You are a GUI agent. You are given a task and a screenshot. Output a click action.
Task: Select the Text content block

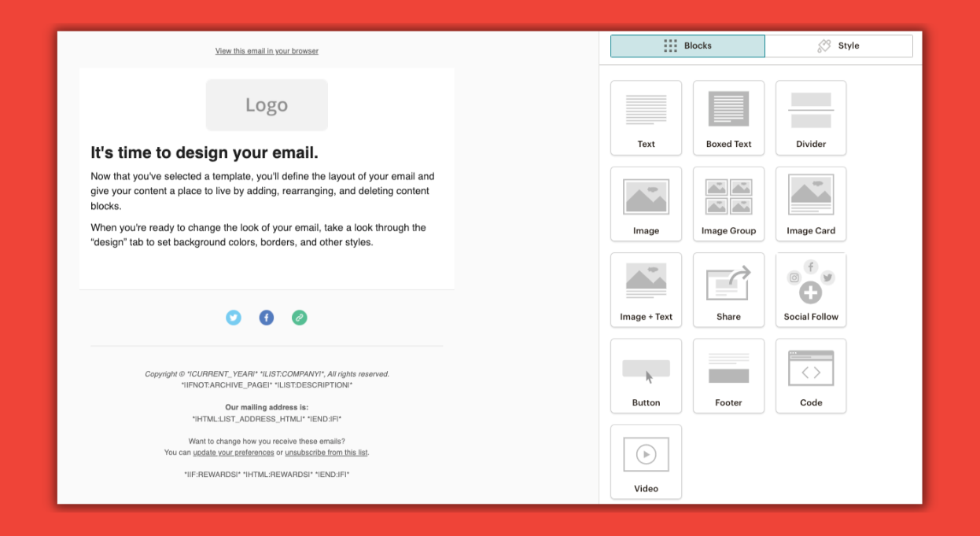(646, 118)
